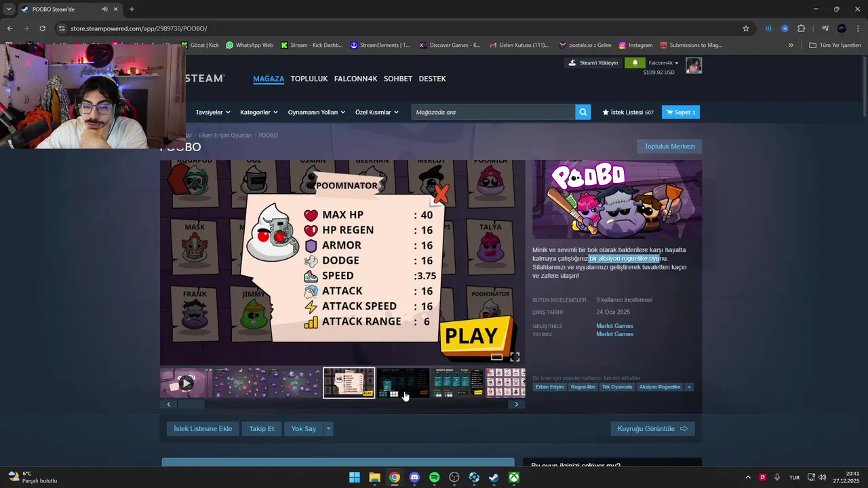Viewport: 868px width, 488px height.
Task: Click the Erken Erişim tag
Action: tap(549, 387)
